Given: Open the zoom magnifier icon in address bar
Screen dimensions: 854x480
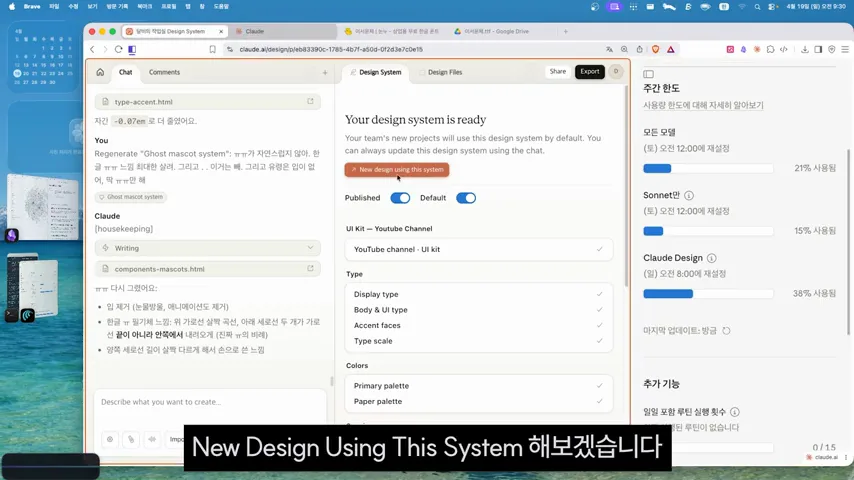Looking at the screenshot, I should point(624,49).
